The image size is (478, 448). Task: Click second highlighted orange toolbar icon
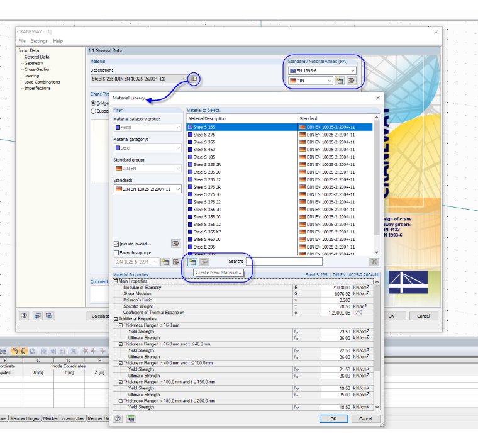pos(23,351)
